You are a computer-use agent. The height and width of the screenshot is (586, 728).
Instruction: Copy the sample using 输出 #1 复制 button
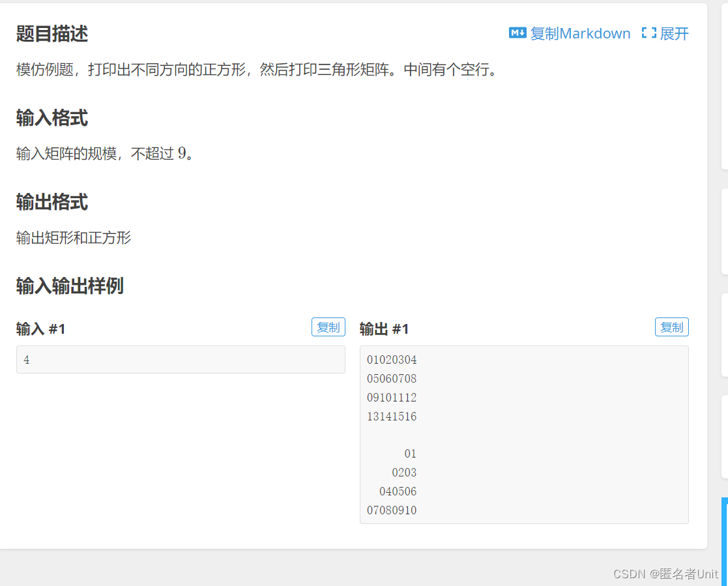pos(671,327)
